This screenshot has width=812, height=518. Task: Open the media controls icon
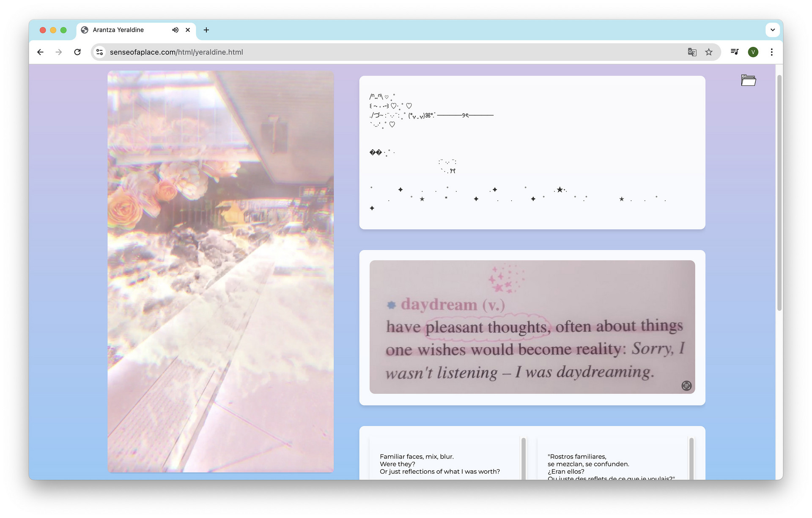pos(735,52)
